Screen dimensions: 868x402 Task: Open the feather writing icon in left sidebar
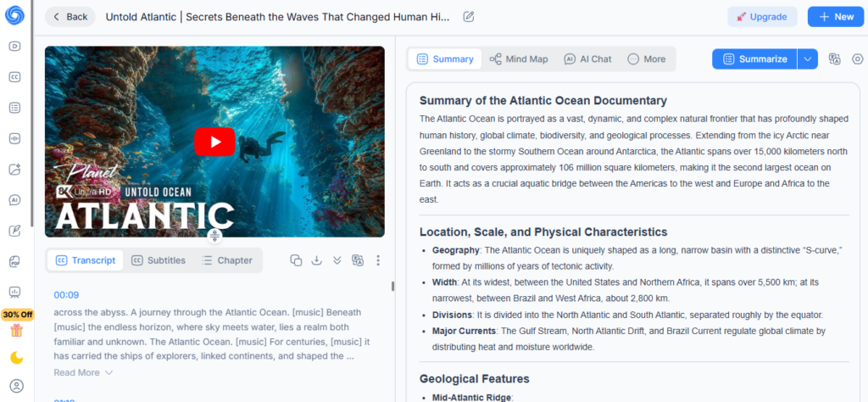pos(15,231)
